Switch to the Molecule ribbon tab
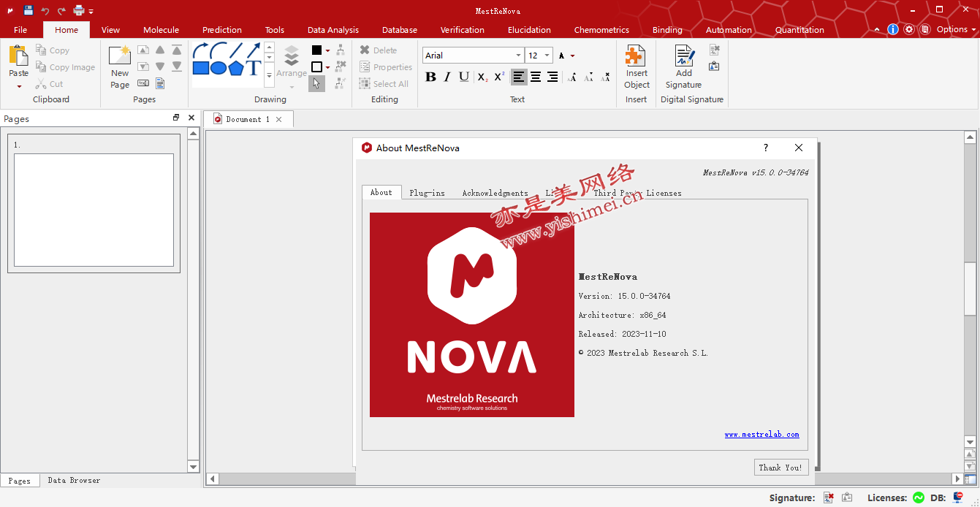980x507 pixels. tap(161, 30)
